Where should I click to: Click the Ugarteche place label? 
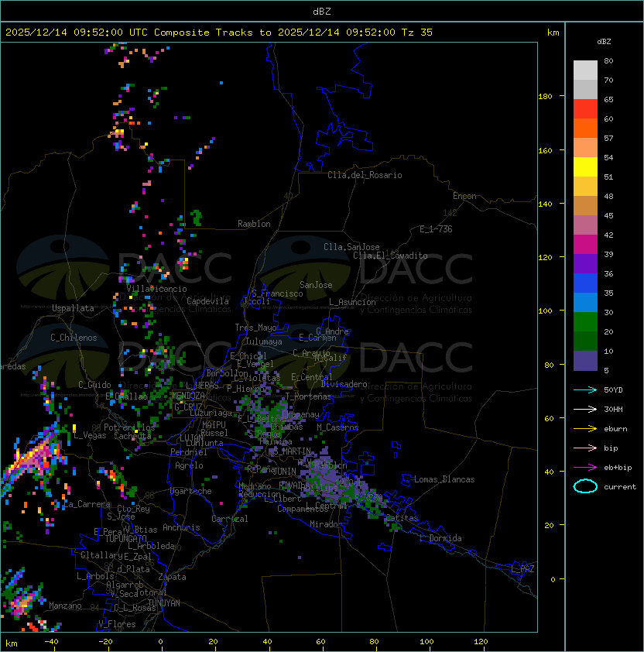[x=191, y=492]
